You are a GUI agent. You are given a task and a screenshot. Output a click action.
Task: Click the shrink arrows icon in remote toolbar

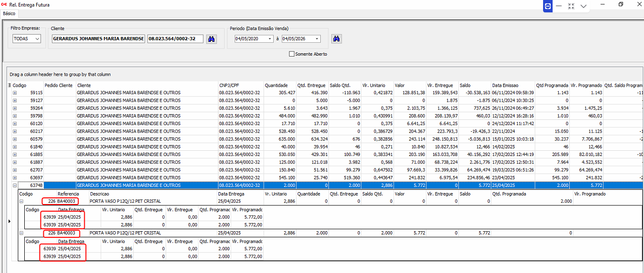tap(571, 6)
